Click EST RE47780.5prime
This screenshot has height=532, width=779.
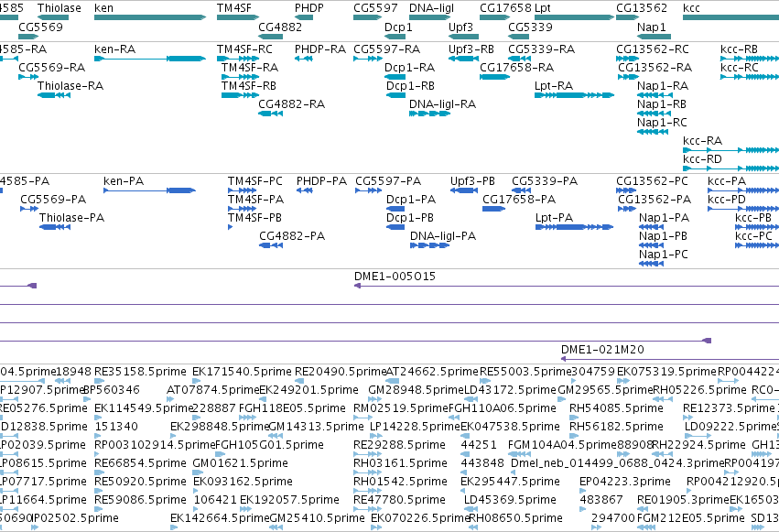399,500
